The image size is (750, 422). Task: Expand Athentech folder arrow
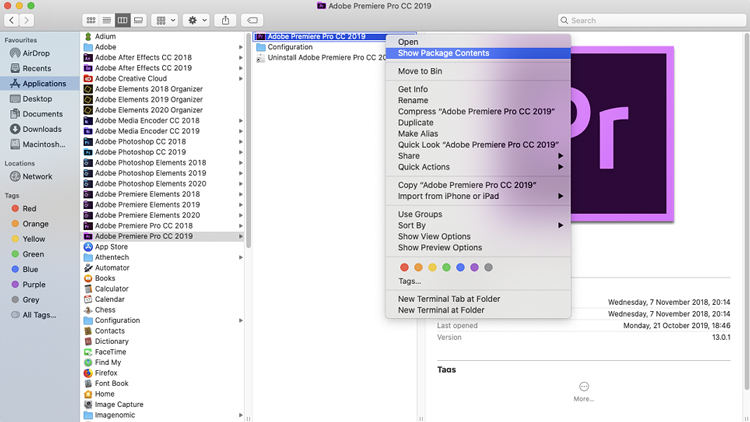pos(241,257)
